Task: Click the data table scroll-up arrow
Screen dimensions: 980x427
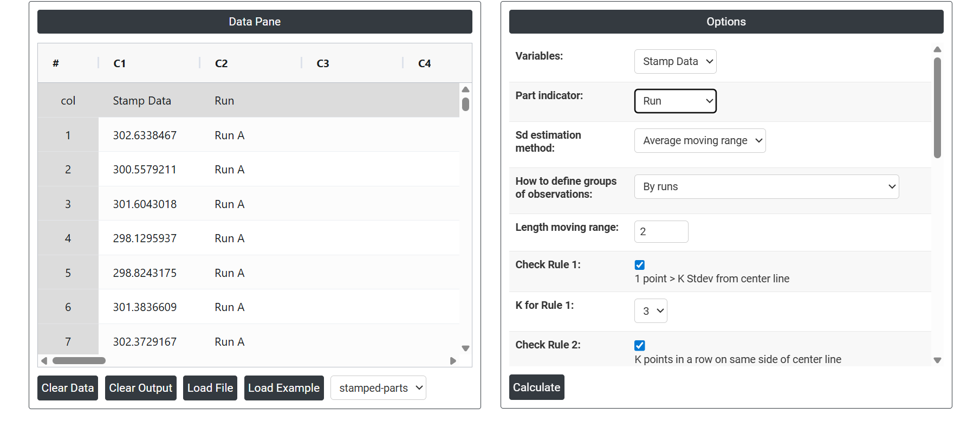Action: click(465, 89)
